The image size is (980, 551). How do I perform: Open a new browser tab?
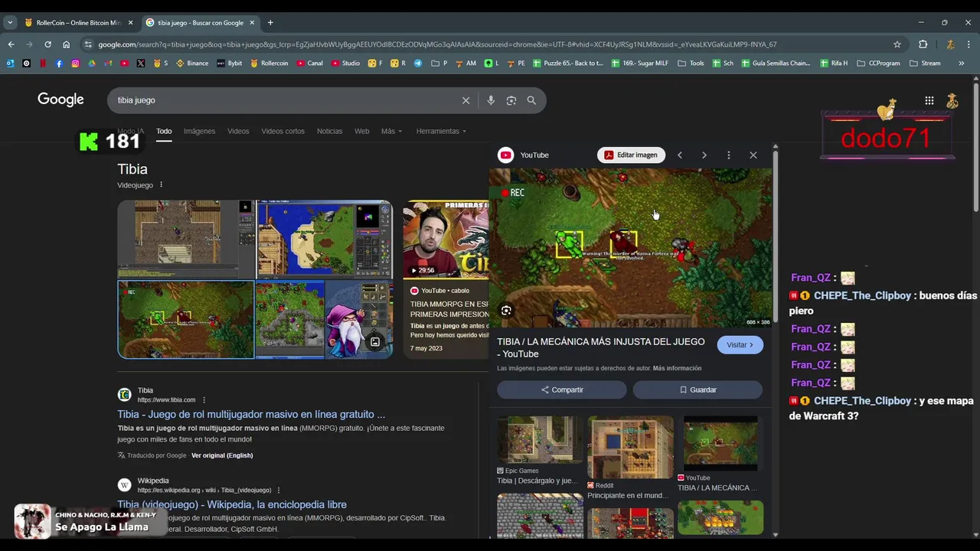[x=270, y=23]
